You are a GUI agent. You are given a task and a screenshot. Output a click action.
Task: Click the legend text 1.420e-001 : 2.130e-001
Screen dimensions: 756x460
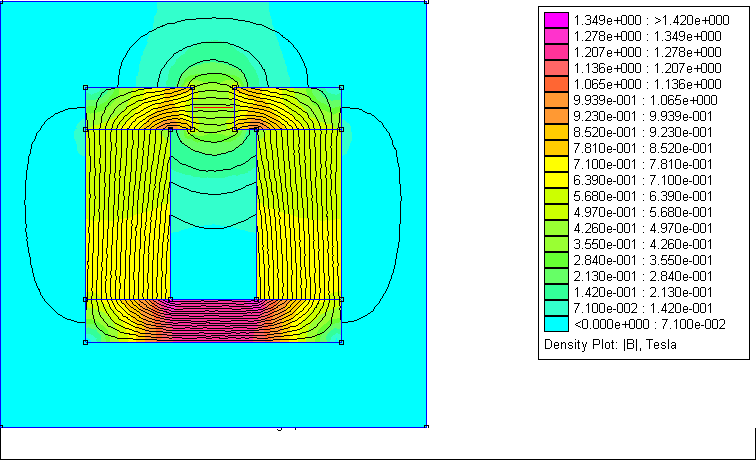pos(643,292)
